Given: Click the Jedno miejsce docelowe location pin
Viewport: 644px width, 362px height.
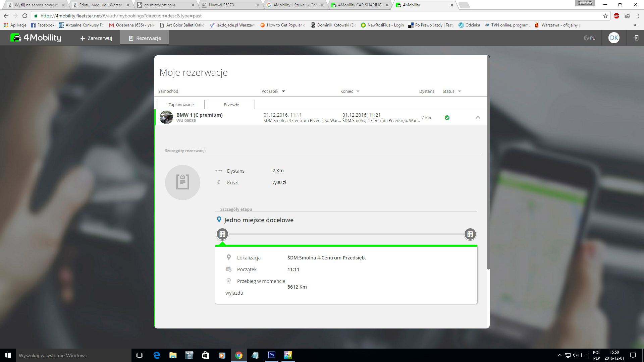Looking at the screenshot, I should point(219,220).
